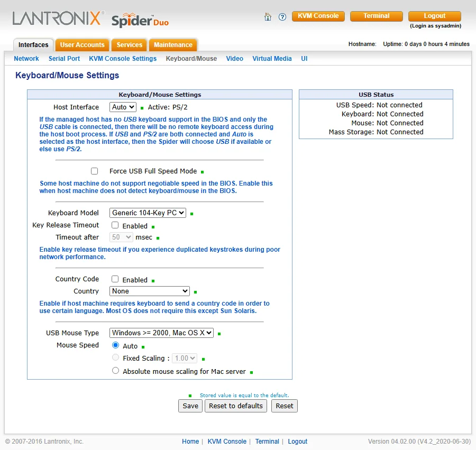Image resolution: width=476 pixels, height=450 pixels.
Task: Open the Fixed Scaling value dropdown
Action: coord(185,358)
